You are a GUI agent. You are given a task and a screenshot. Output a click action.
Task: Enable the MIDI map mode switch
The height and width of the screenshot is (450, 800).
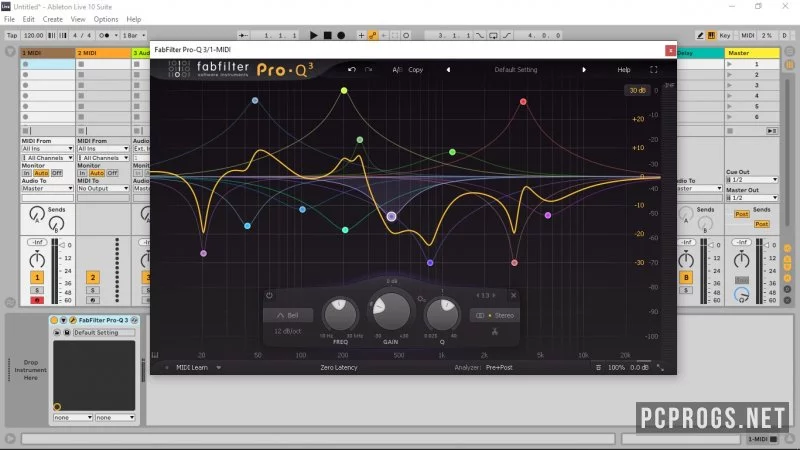point(747,35)
